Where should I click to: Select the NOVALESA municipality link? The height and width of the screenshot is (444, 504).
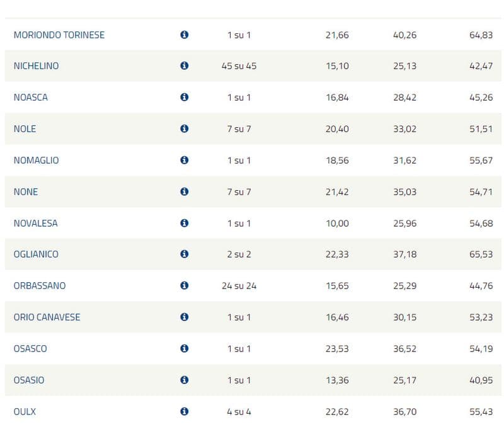(35, 223)
